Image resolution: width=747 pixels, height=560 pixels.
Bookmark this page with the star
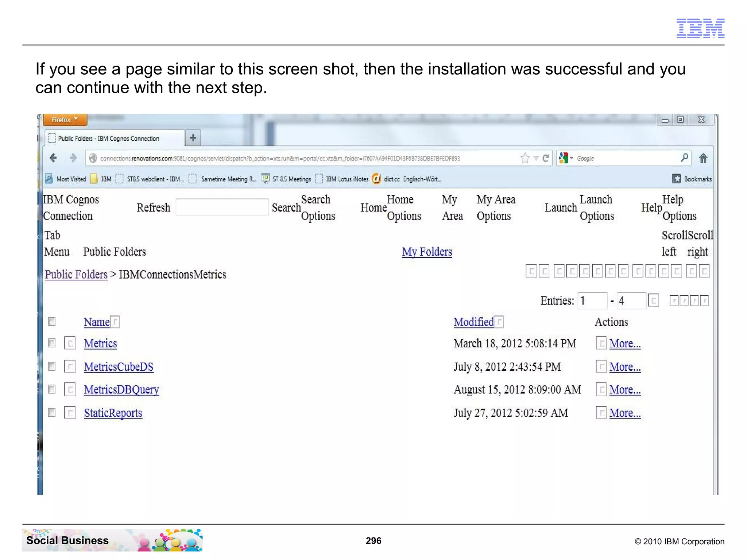pos(525,158)
